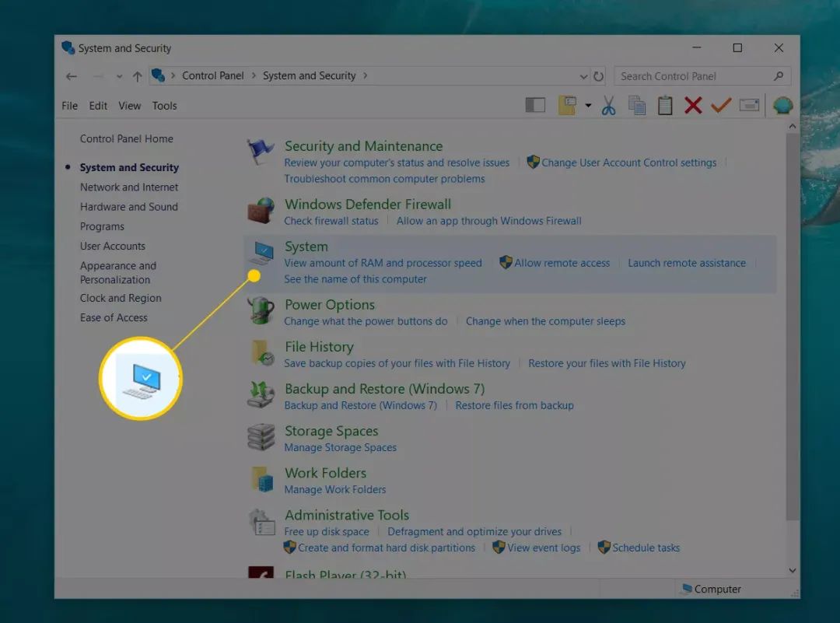Click the vertical scrollbar down arrow
The image size is (840, 623).
[793, 571]
